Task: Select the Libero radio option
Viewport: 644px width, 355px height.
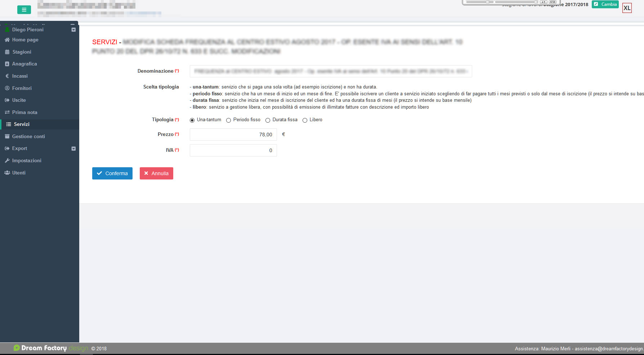Action: 305,120
